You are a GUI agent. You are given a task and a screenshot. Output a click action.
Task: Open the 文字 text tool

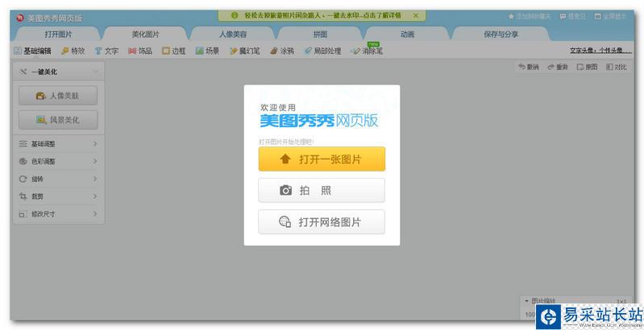click(106, 51)
